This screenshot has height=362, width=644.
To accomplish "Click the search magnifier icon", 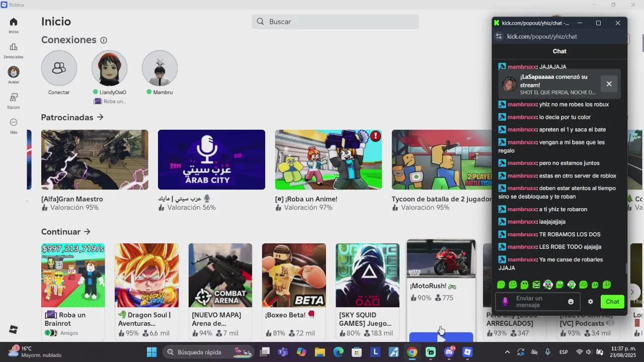I will (260, 22).
